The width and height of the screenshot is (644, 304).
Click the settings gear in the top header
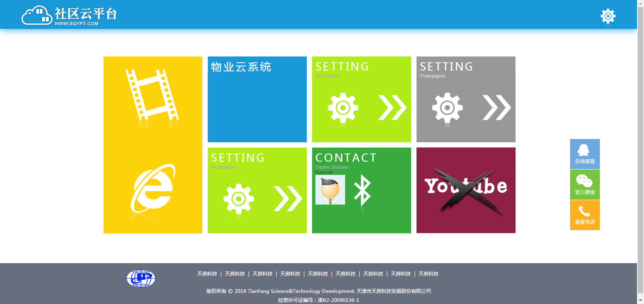click(x=608, y=16)
